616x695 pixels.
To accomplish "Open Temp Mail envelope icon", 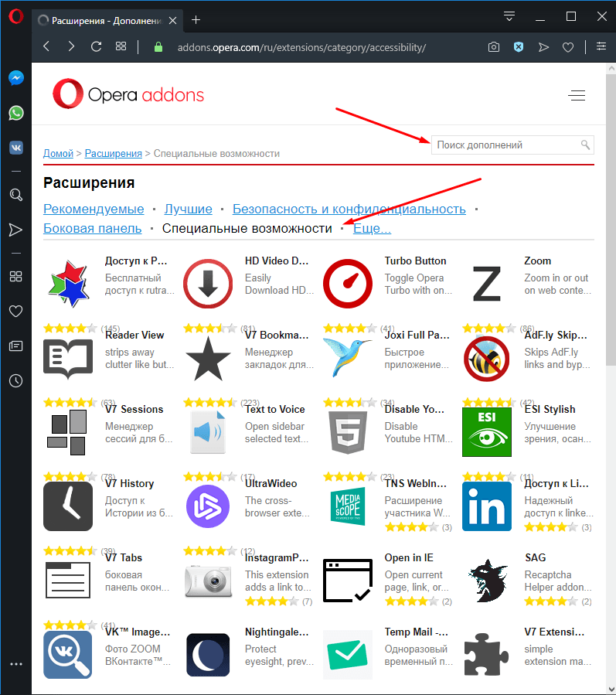I will (x=348, y=655).
